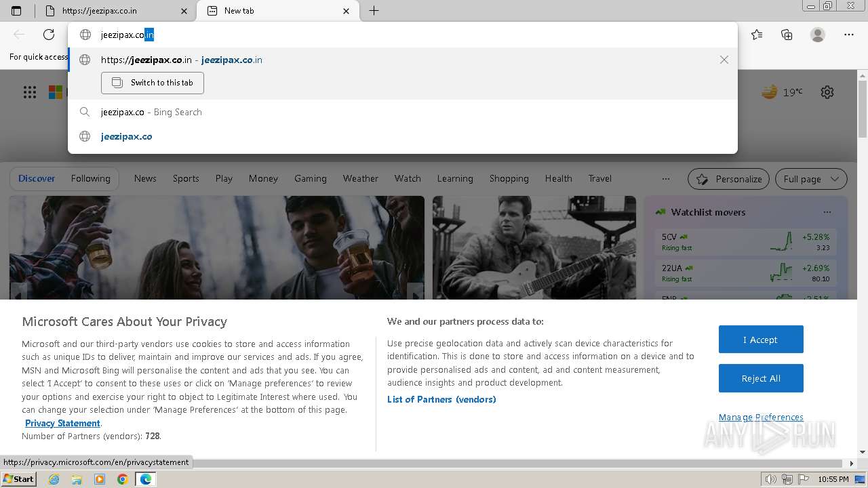Launch Google Chrome from taskbar
This screenshot has width=868, height=488.
[122, 479]
